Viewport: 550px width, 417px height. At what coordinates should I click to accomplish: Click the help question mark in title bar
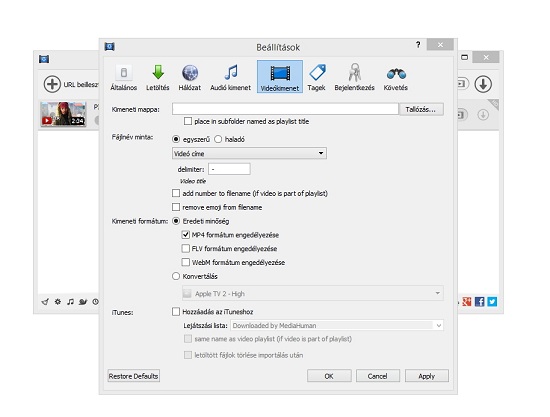point(418,45)
